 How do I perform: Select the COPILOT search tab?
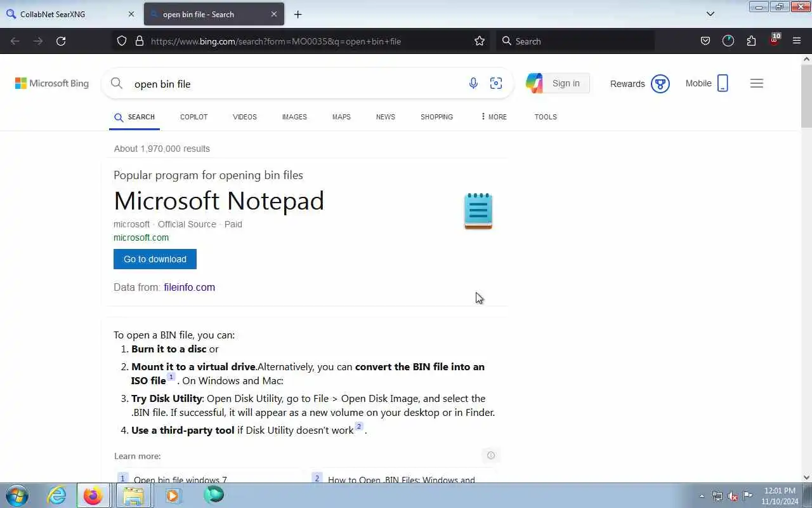pos(193,117)
